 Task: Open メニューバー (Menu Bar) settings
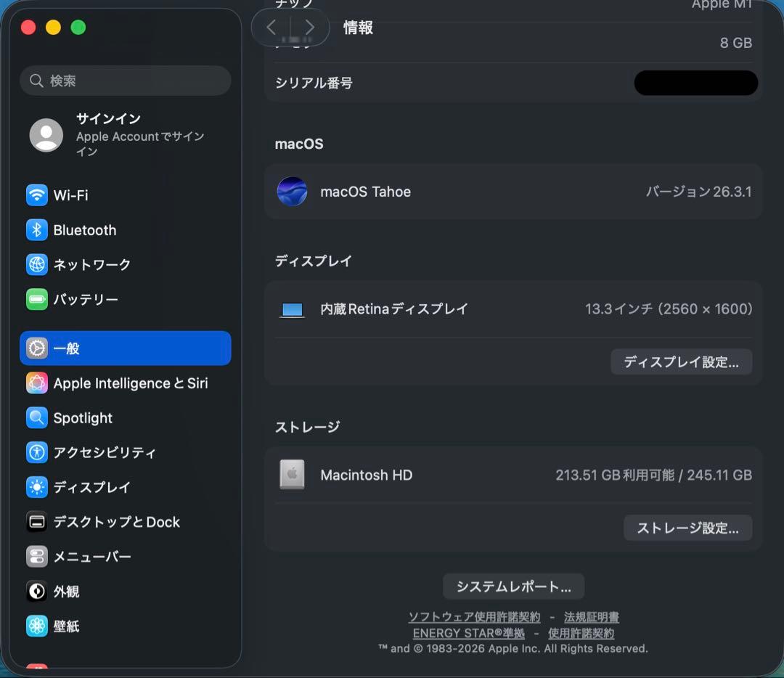pyautogui.click(x=91, y=556)
